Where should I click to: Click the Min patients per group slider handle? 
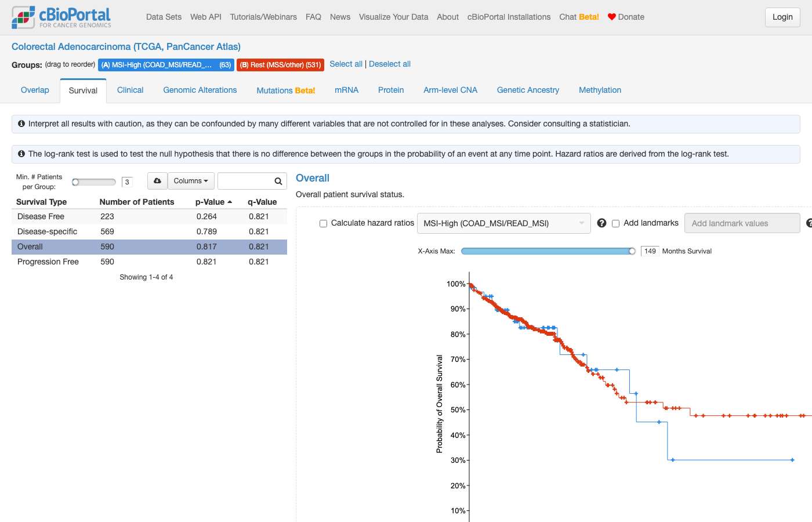(x=75, y=182)
